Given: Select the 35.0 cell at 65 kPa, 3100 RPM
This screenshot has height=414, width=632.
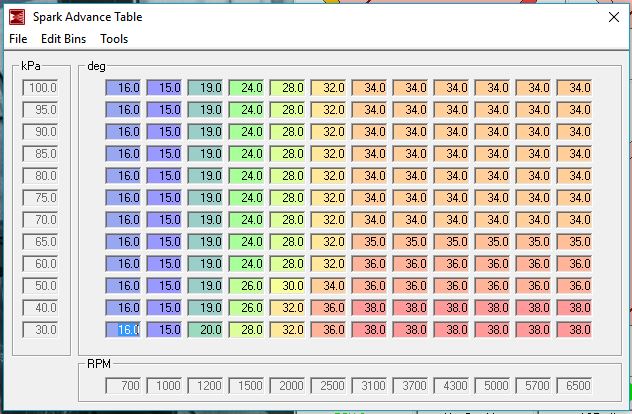Looking at the screenshot, I should pyautogui.click(x=369, y=241).
